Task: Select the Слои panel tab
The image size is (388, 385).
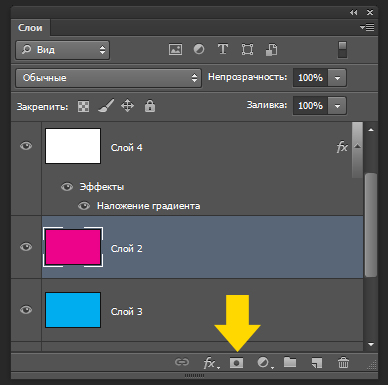Action: point(30,28)
